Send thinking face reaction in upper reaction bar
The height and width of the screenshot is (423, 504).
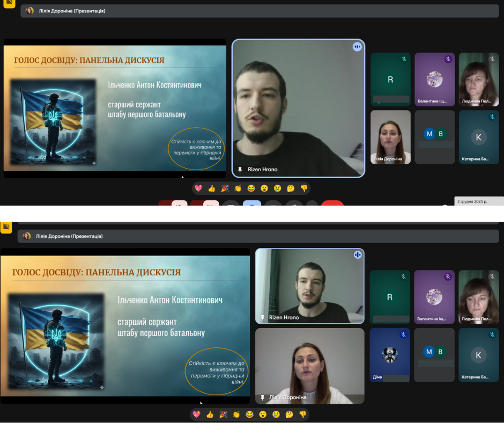click(x=291, y=188)
